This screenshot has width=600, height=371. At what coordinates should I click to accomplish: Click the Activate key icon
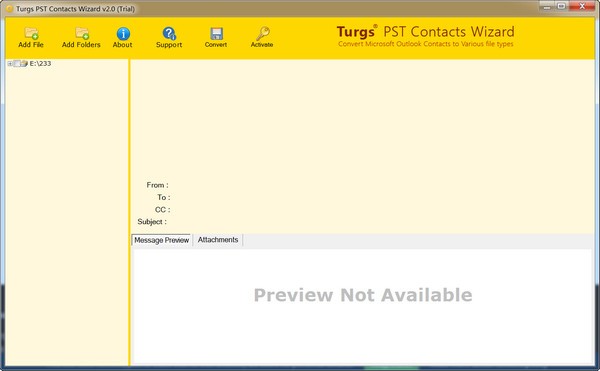coord(262,34)
